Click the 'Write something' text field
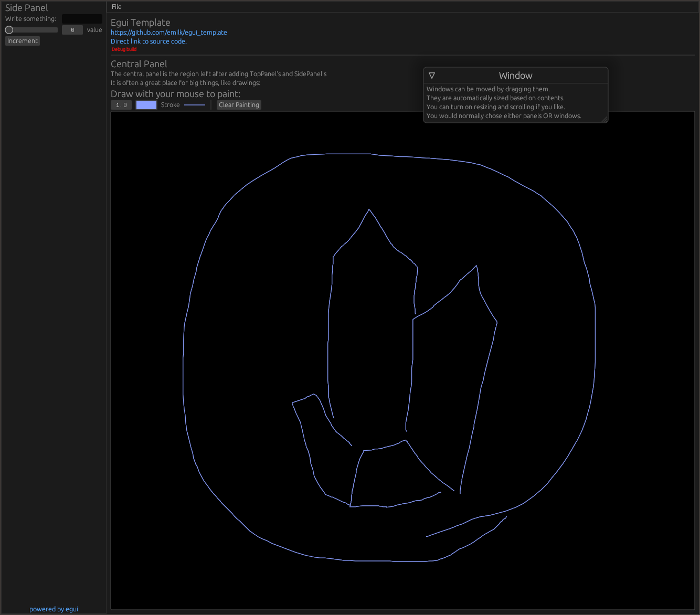 [82, 19]
